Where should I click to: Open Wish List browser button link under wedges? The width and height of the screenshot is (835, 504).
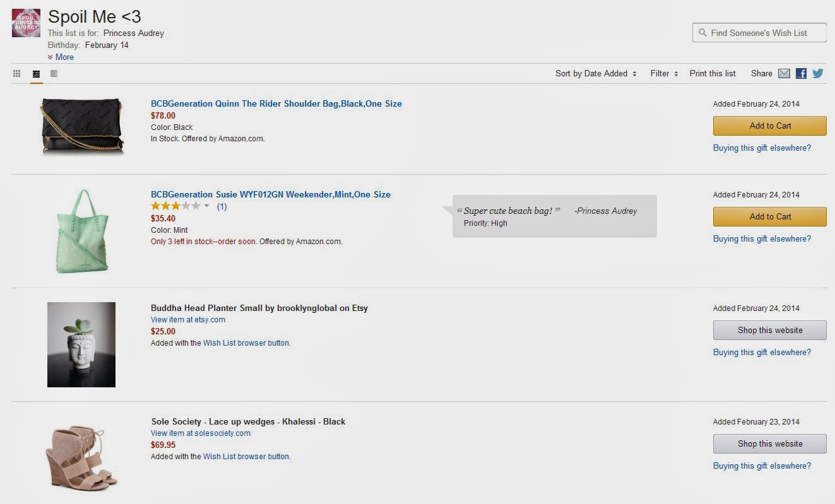[x=246, y=457]
